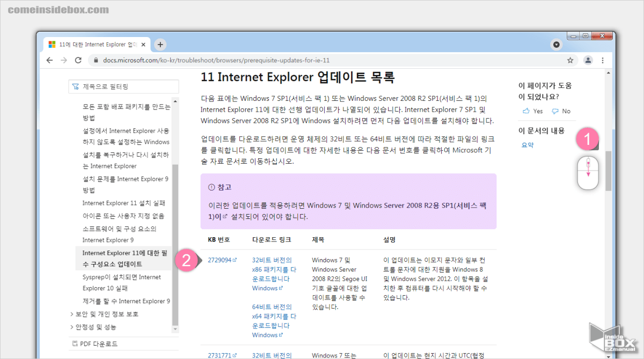Give No feedback on page helpfulness

[x=561, y=111]
